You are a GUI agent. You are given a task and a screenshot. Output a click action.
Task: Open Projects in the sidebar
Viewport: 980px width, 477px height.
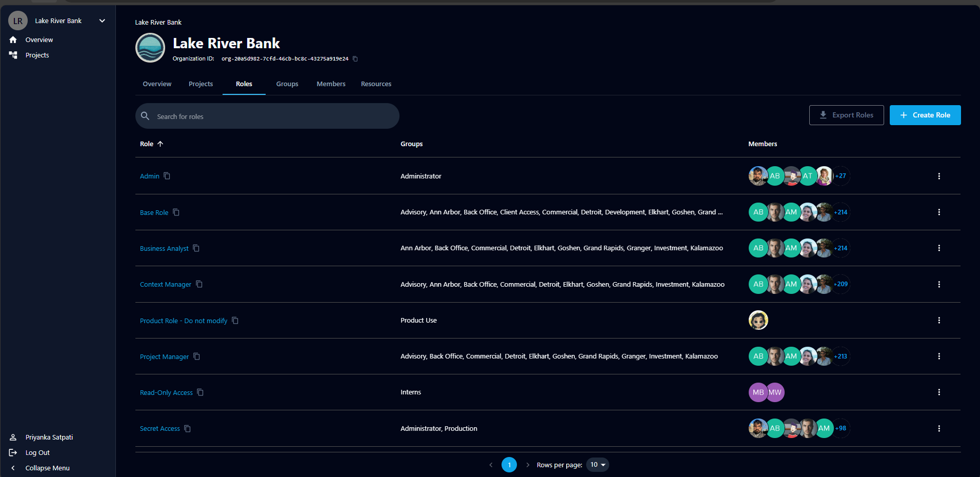click(37, 55)
